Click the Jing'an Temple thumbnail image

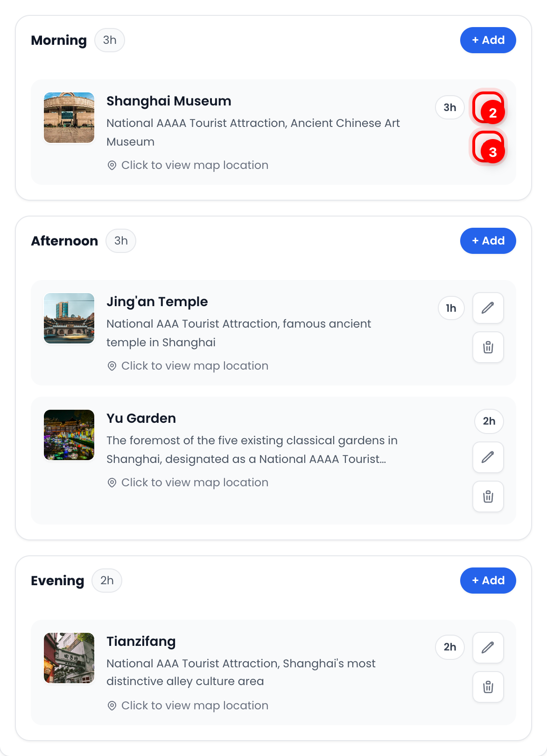click(69, 318)
